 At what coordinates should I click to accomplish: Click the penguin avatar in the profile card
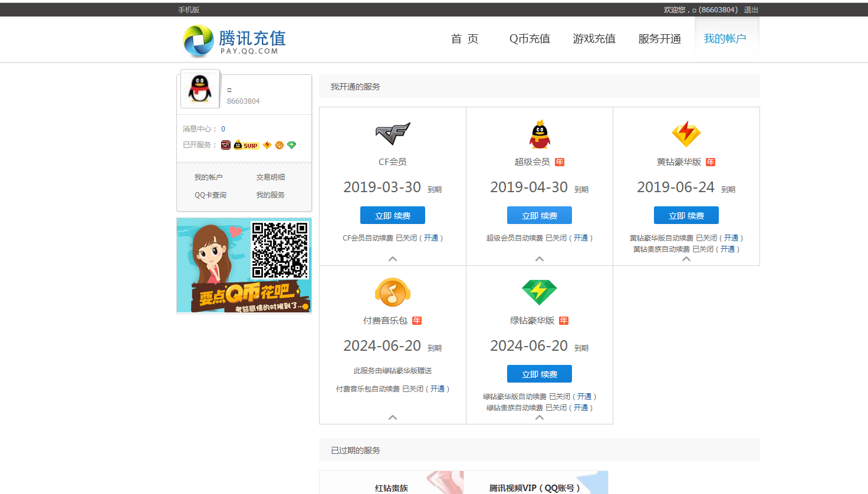pyautogui.click(x=200, y=89)
